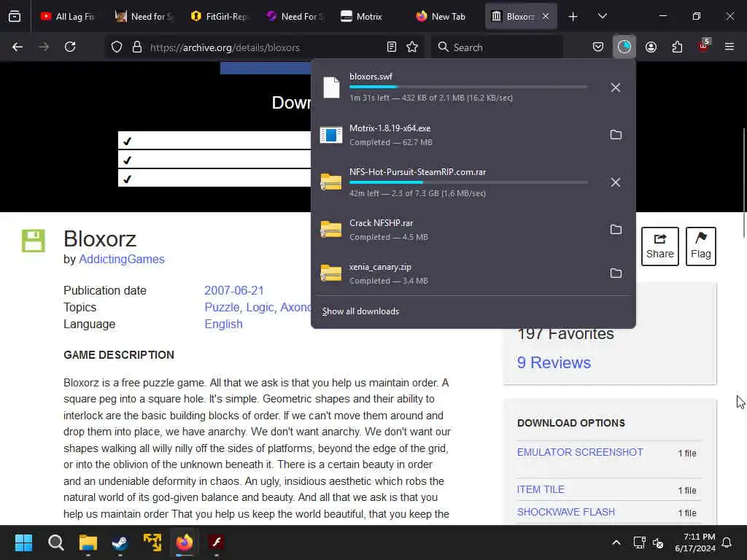Show Crack NFSHP.rar in folder
This screenshot has height=560, width=747.
616,230
